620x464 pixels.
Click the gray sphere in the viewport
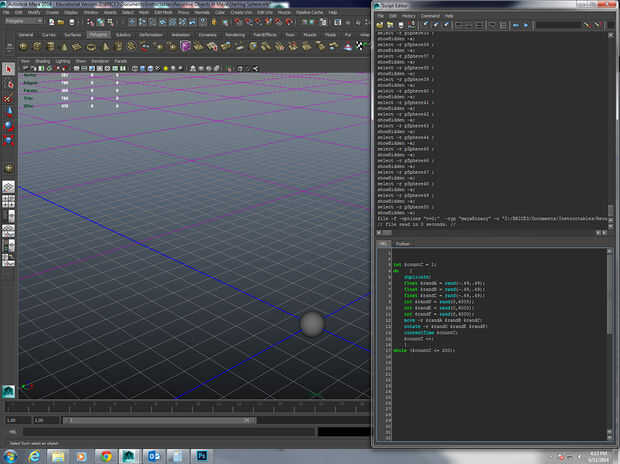coord(312,323)
